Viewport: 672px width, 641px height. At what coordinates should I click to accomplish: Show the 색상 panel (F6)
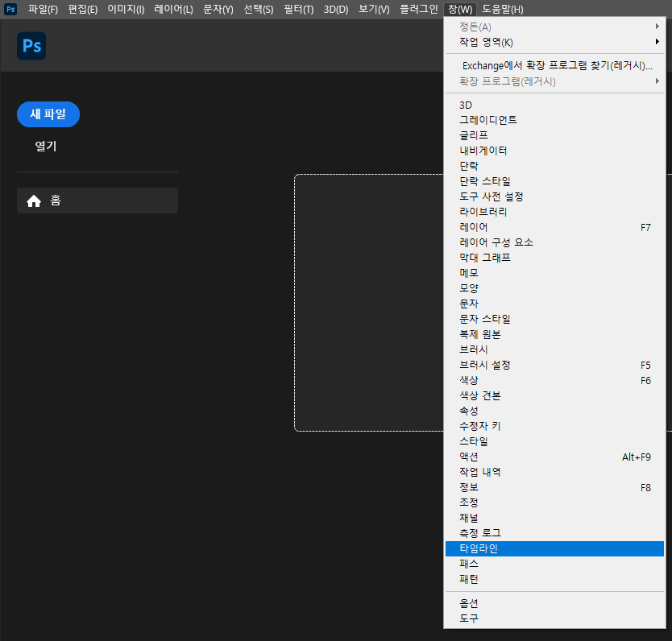[x=554, y=380]
